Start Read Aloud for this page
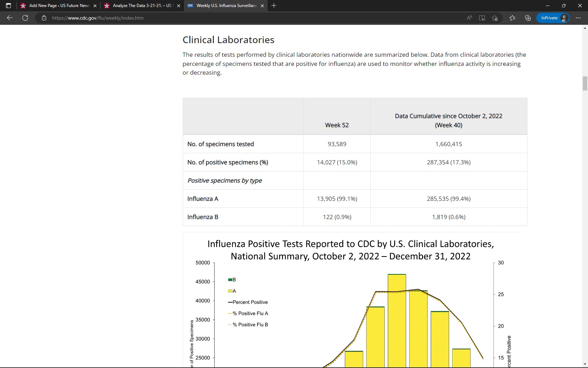Screen dimensions: 588x368 469,18
